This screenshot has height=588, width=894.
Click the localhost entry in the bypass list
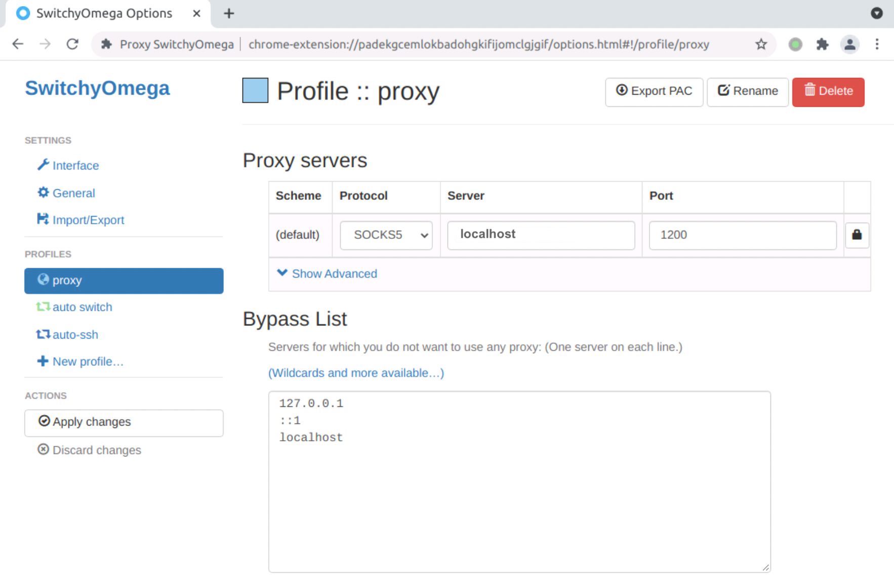pyautogui.click(x=311, y=437)
